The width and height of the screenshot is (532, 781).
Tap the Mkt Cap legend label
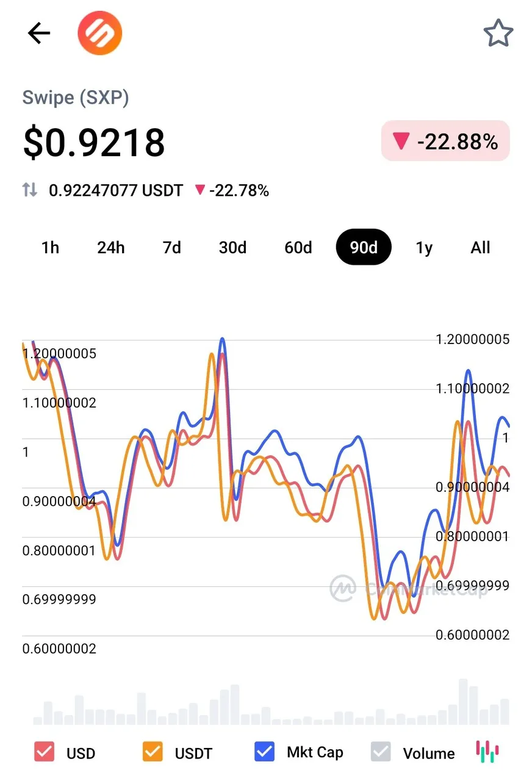[315, 752]
